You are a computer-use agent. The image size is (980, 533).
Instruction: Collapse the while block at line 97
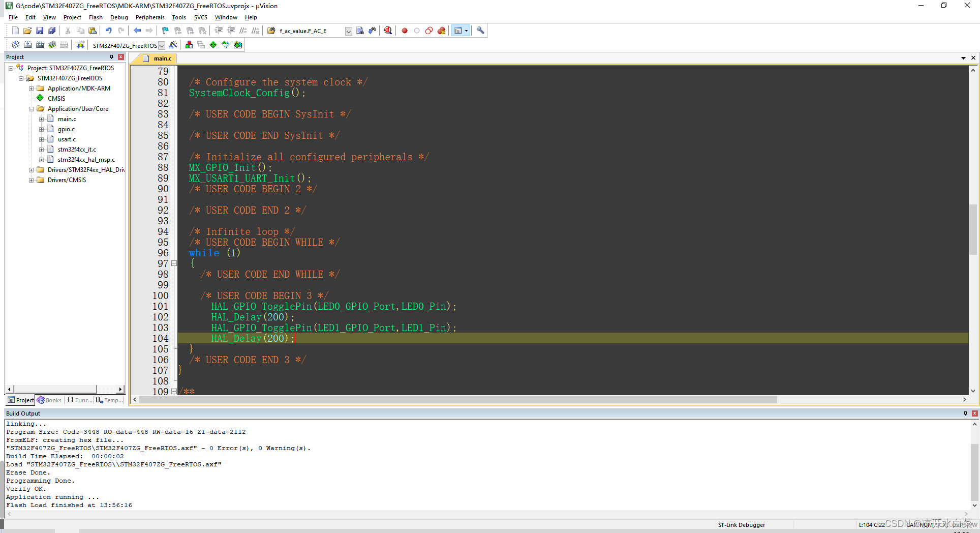coord(174,263)
